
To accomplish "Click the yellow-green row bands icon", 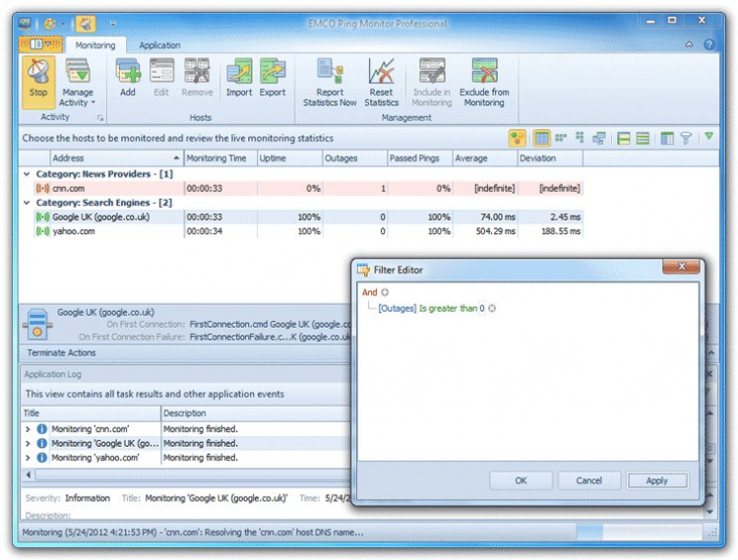I will (624, 139).
